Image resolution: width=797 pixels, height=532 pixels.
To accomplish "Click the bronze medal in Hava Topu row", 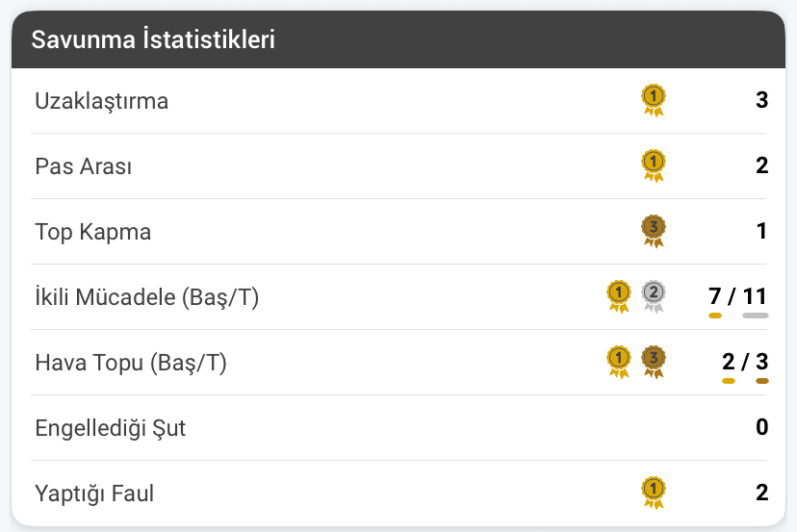I will (654, 363).
